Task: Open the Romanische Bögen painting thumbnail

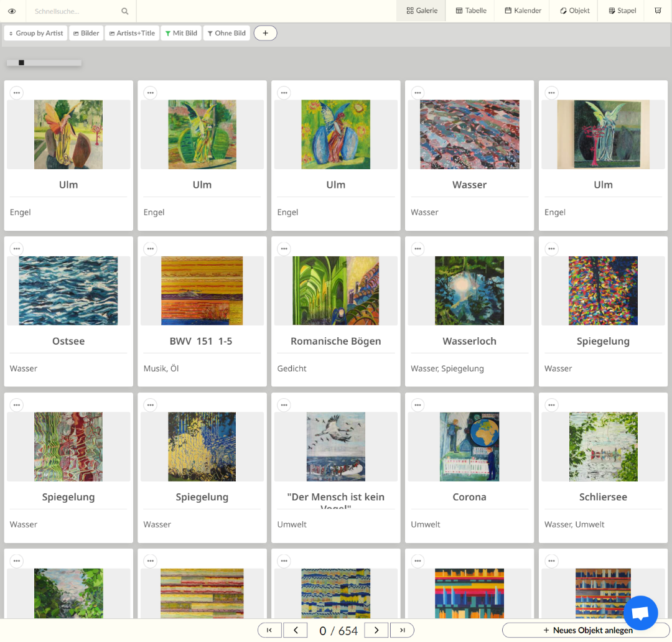Action: (335, 291)
